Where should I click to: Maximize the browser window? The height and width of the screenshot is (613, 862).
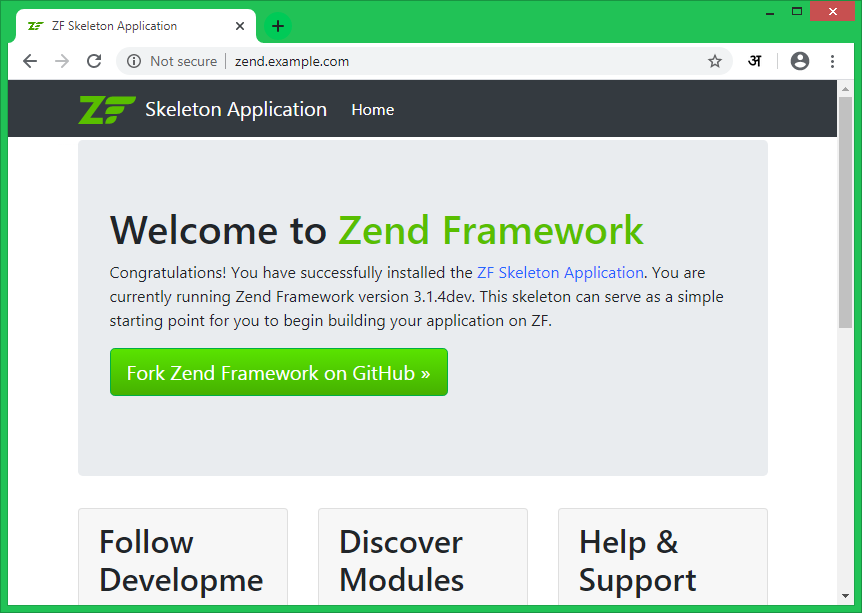(797, 12)
